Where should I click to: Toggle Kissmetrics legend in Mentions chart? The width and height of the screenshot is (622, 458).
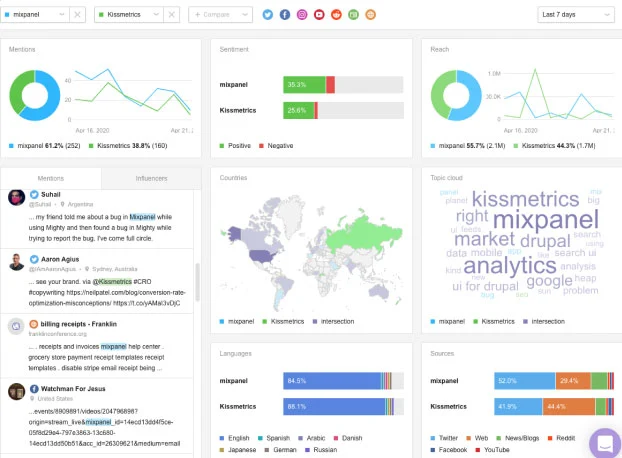point(128,146)
